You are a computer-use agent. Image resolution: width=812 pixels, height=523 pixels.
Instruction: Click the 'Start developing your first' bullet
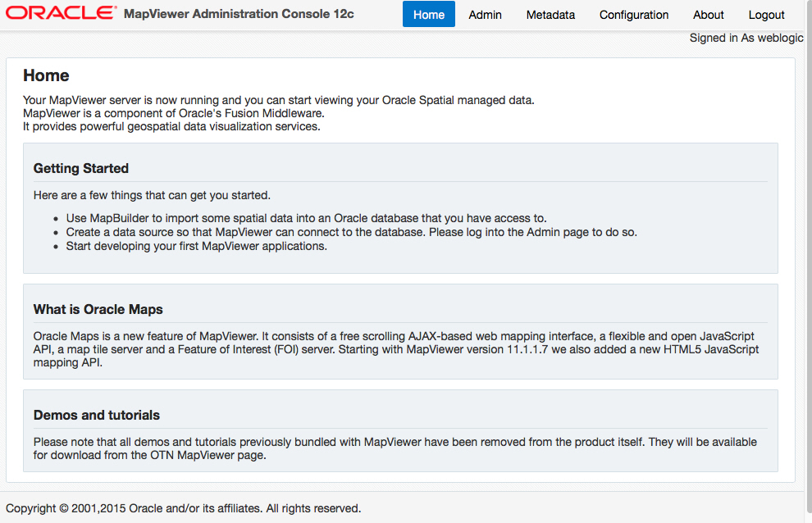(x=196, y=246)
